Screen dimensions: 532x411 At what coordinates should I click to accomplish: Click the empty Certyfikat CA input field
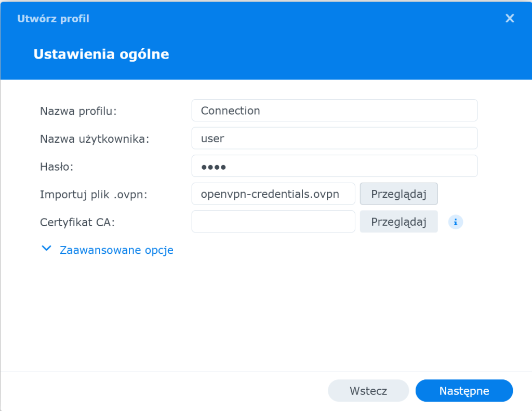tap(273, 222)
